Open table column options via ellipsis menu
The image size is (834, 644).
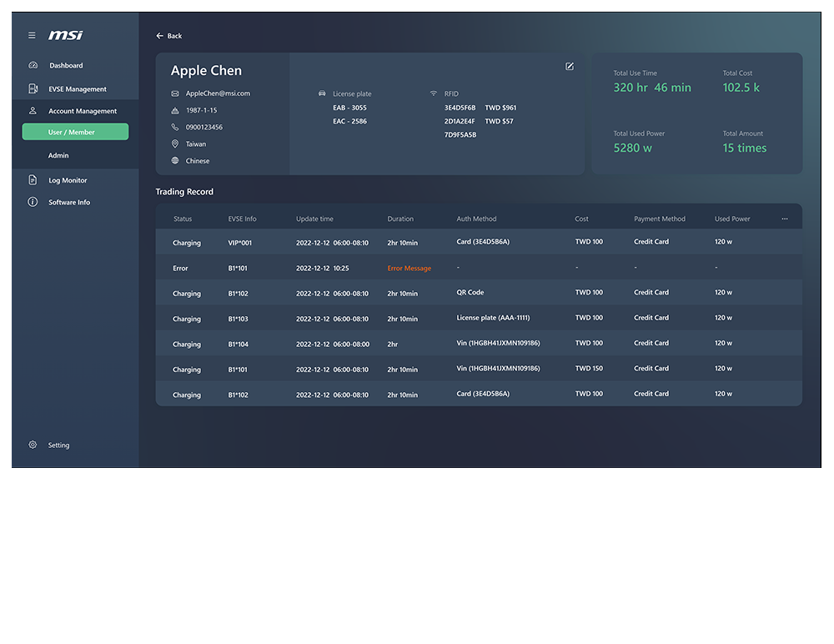pyautogui.click(x=785, y=218)
